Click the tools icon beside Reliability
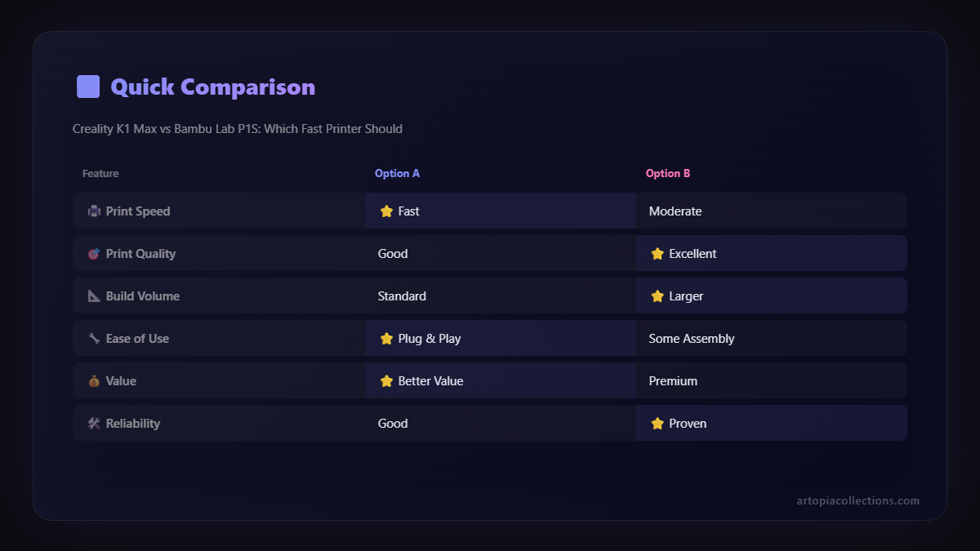 coord(94,424)
